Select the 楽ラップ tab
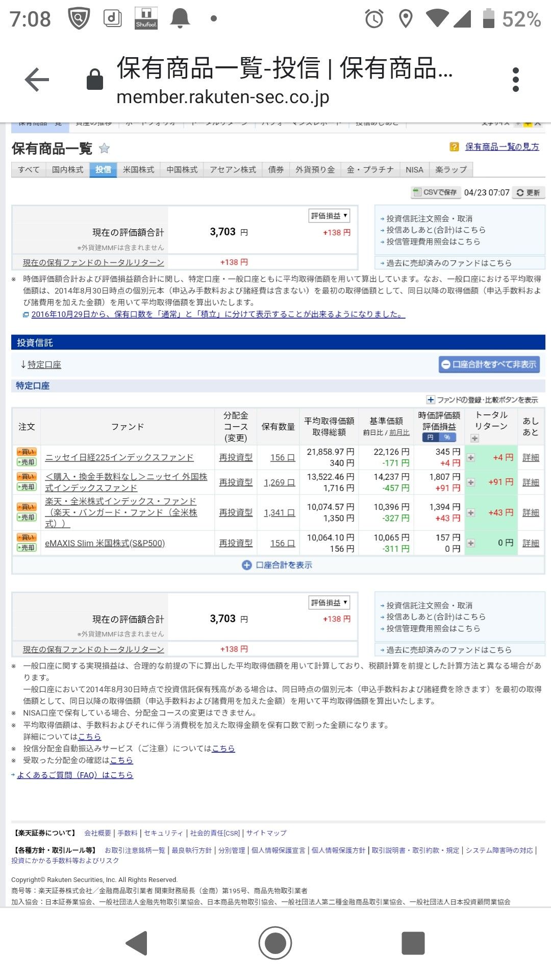This screenshot has height=980, width=551. click(x=451, y=169)
